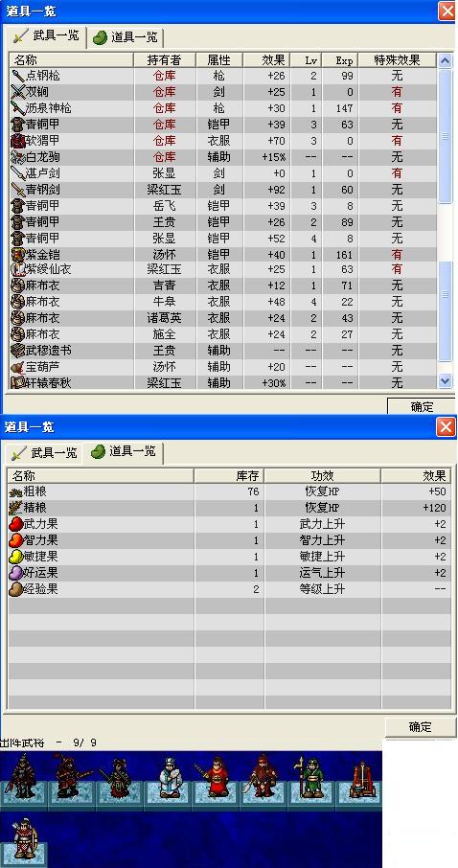Select the 软猬甲 red armor icon
458x868 pixels.
[x=17, y=141]
